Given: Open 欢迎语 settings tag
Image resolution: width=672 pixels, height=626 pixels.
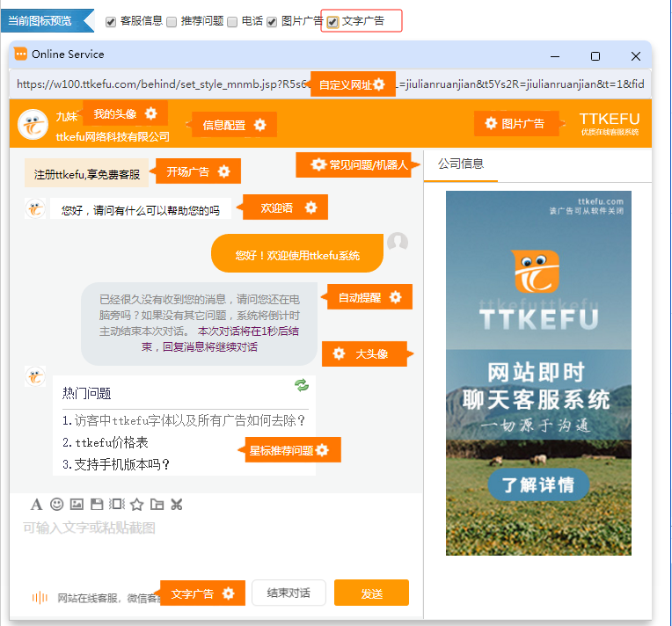Looking at the screenshot, I should pyautogui.click(x=285, y=207).
